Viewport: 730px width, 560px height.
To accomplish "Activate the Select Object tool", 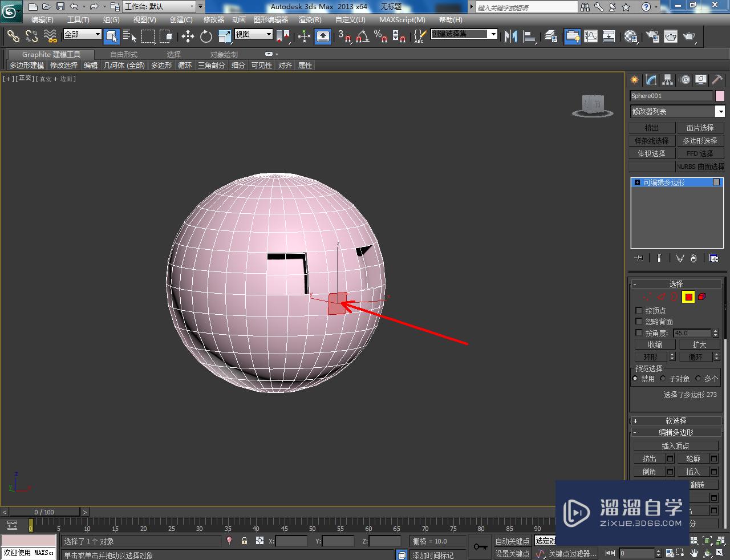I will pos(112,36).
